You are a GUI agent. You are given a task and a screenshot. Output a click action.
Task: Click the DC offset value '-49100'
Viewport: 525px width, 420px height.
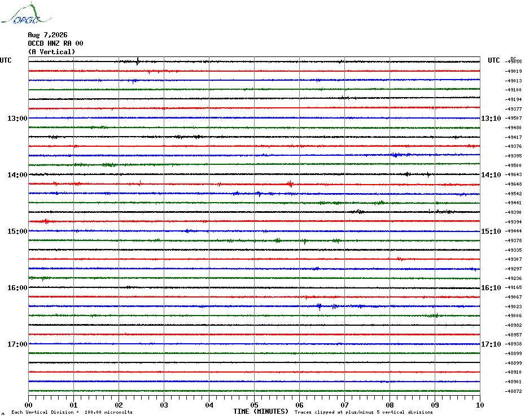pyautogui.click(x=513, y=90)
